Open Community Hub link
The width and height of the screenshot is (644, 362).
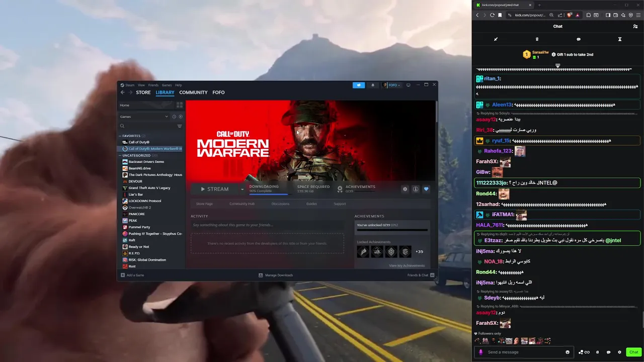(x=242, y=204)
